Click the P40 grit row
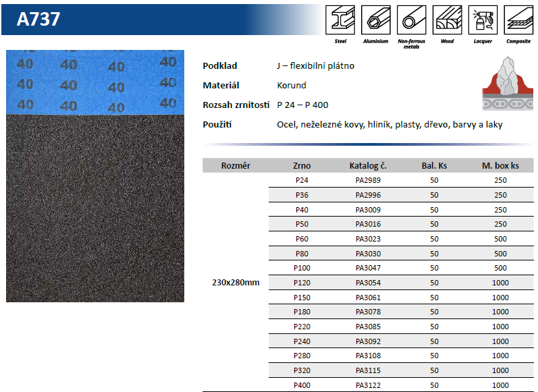Image resolution: width=538 pixels, height=392 pixels. [401, 210]
